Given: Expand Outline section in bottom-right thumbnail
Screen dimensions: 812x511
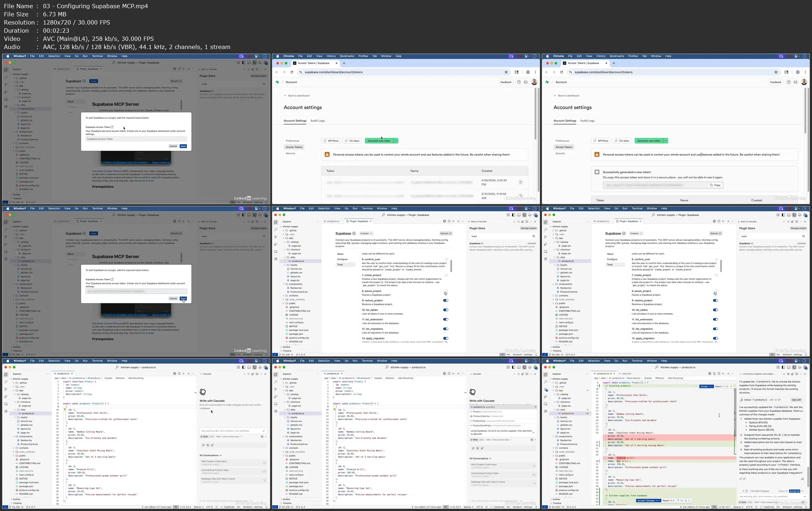Looking at the screenshot, I should click(x=555, y=499).
